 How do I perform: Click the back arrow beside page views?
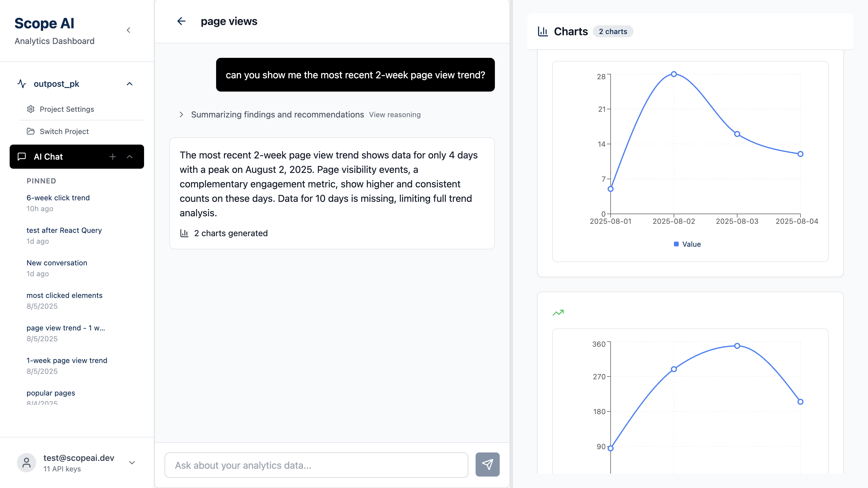(x=181, y=21)
